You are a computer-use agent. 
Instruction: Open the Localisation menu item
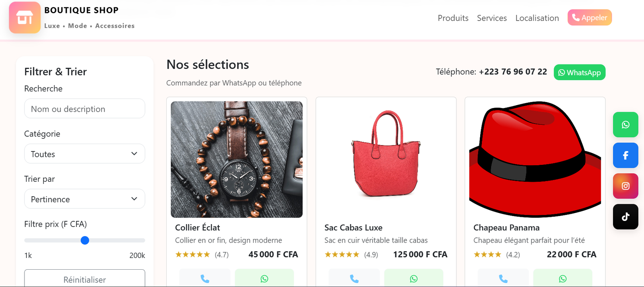click(537, 18)
